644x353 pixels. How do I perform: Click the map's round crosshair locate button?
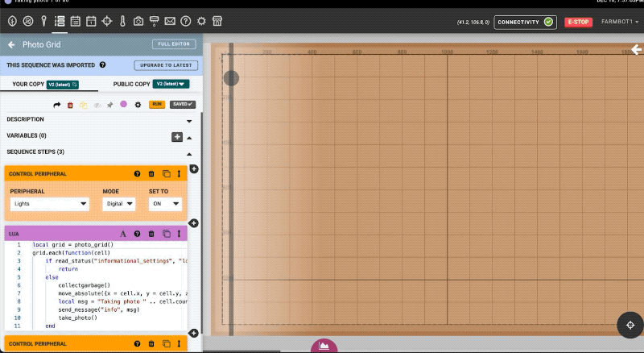click(x=630, y=325)
